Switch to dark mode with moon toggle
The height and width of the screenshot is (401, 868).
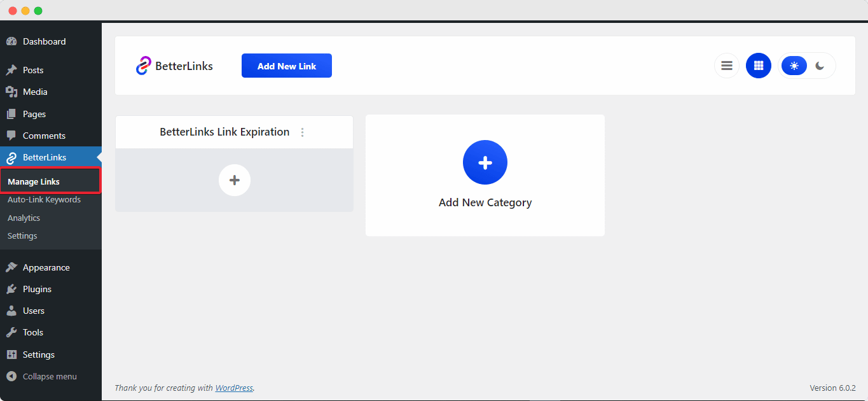[x=819, y=65]
